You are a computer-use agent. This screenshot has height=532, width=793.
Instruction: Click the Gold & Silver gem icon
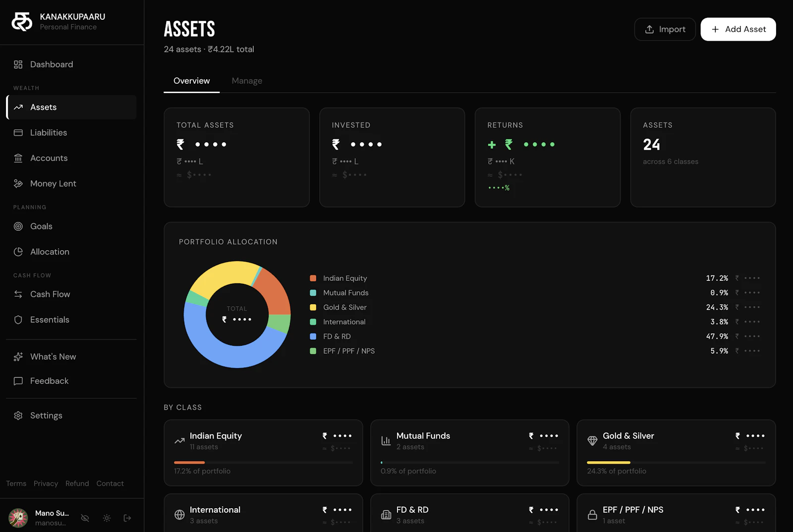point(592,441)
